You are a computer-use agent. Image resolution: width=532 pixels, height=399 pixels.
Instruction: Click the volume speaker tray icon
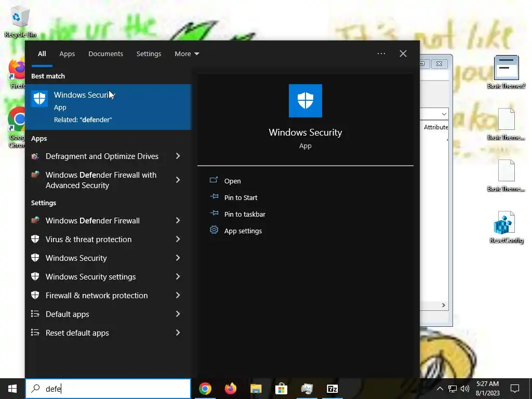click(x=465, y=389)
